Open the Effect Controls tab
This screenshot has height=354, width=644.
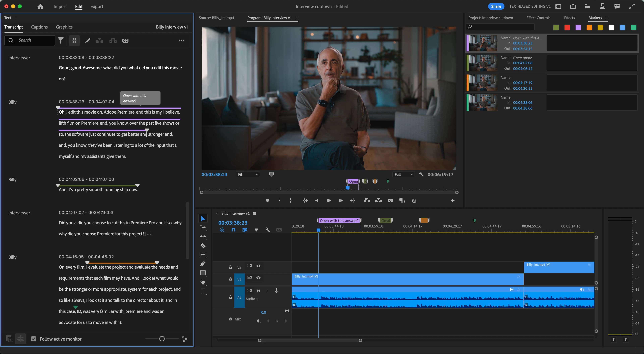[538, 18]
